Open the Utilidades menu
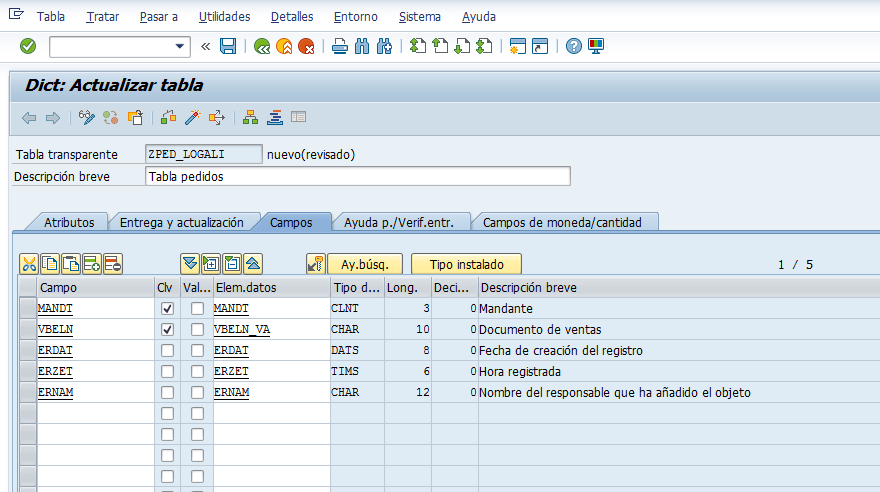 [224, 17]
